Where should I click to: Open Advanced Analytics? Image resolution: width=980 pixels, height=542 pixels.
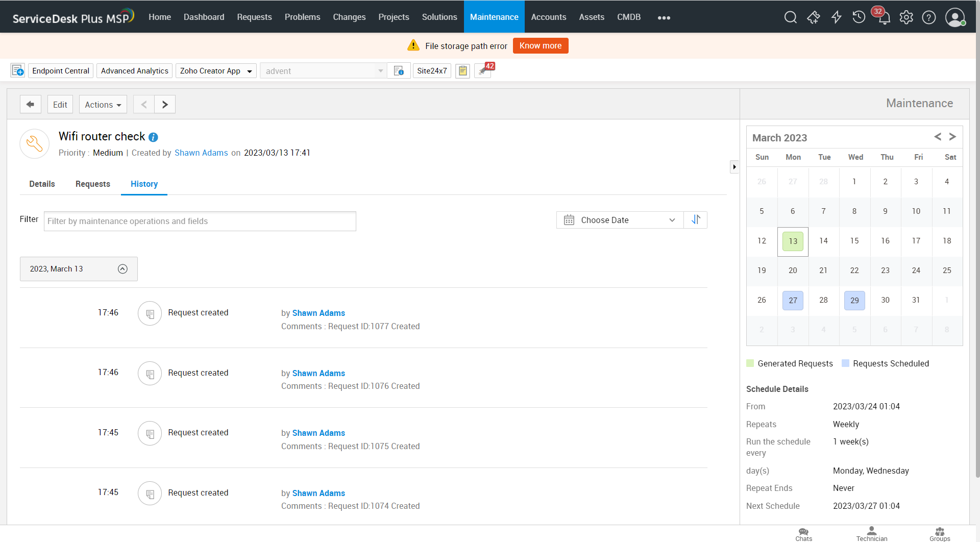(x=135, y=70)
